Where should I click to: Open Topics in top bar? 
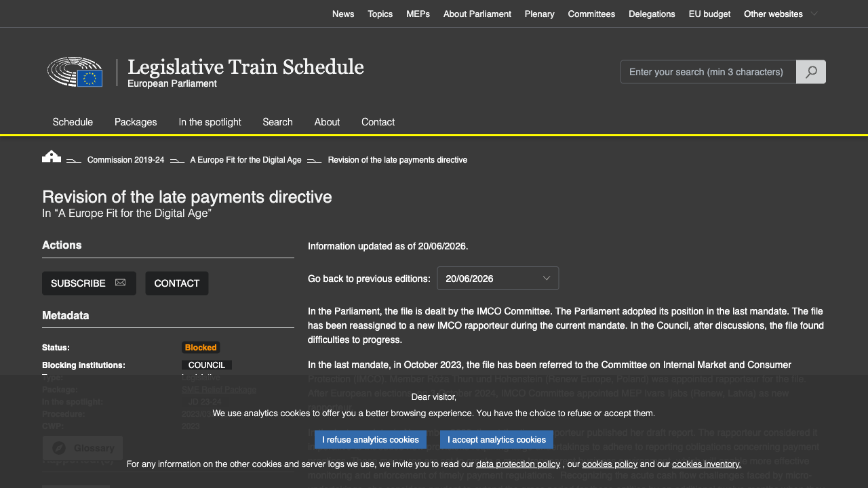380,14
